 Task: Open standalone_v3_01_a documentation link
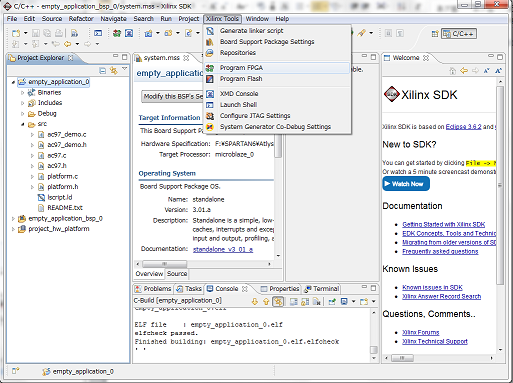point(223,249)
